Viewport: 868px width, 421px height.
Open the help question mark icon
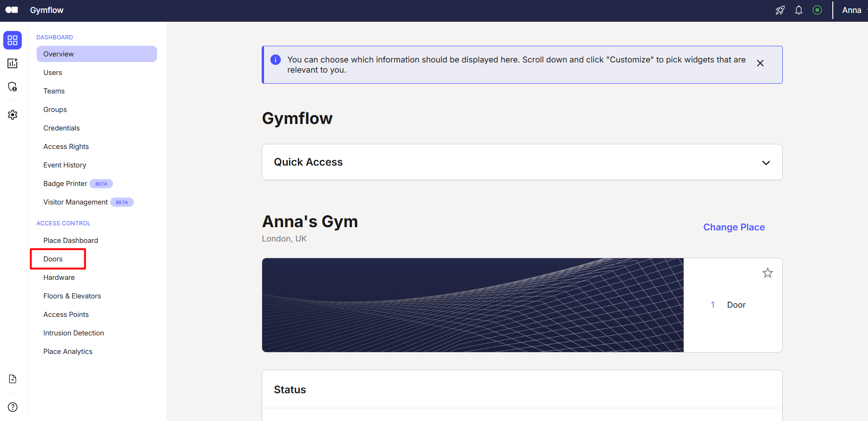pos(13,407)
